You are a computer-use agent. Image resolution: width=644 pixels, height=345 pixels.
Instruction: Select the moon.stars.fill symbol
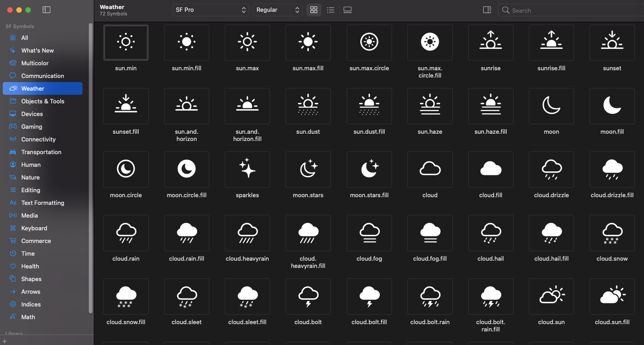click(x=369, y=170)
